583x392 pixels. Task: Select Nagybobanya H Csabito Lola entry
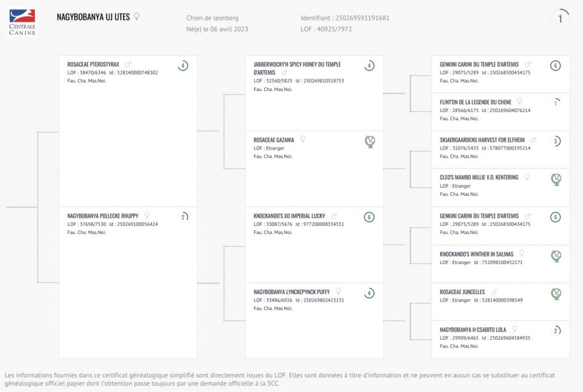473,329
